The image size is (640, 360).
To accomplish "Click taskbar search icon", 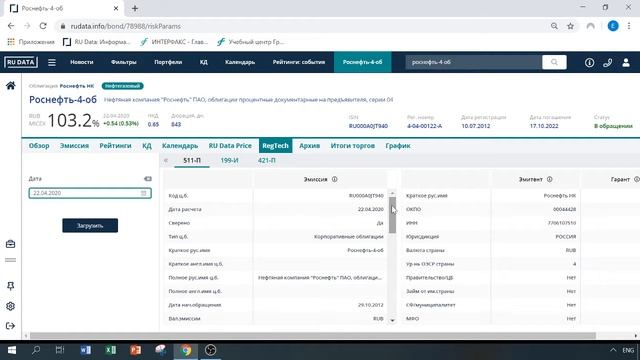I will [36, 350].
